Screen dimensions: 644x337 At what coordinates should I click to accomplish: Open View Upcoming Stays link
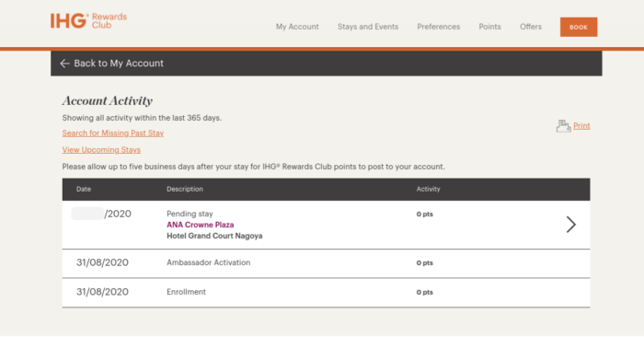point(101,150)
